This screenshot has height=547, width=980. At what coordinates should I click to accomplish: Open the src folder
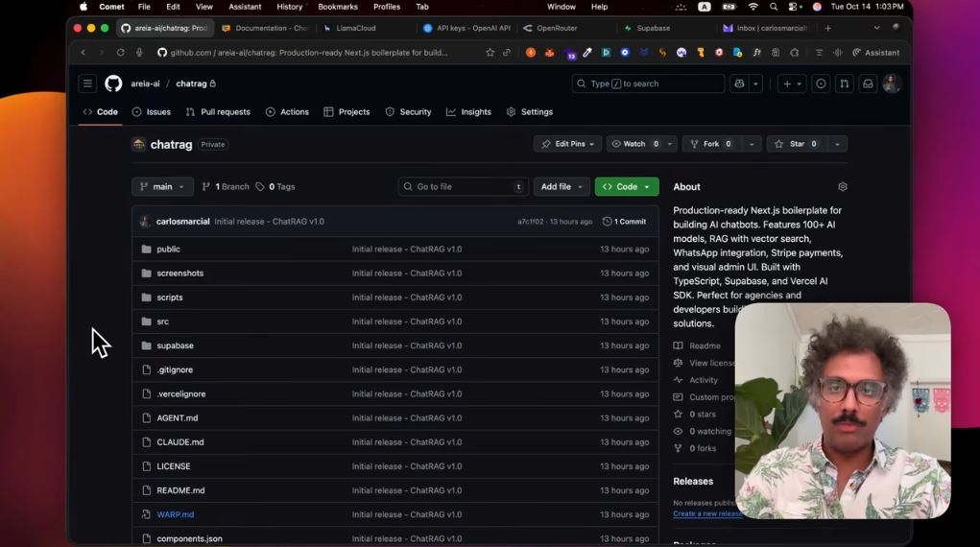[x=162, y=321]
